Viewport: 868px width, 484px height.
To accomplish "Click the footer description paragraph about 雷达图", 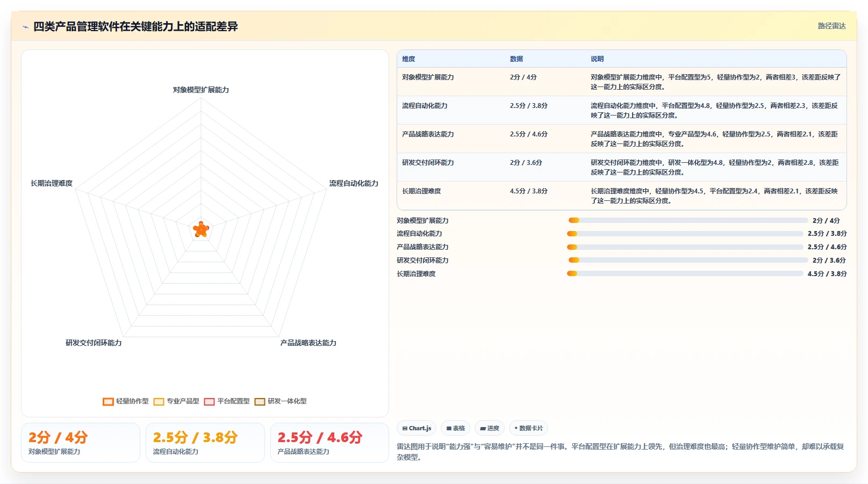I will tap(621, 452).
